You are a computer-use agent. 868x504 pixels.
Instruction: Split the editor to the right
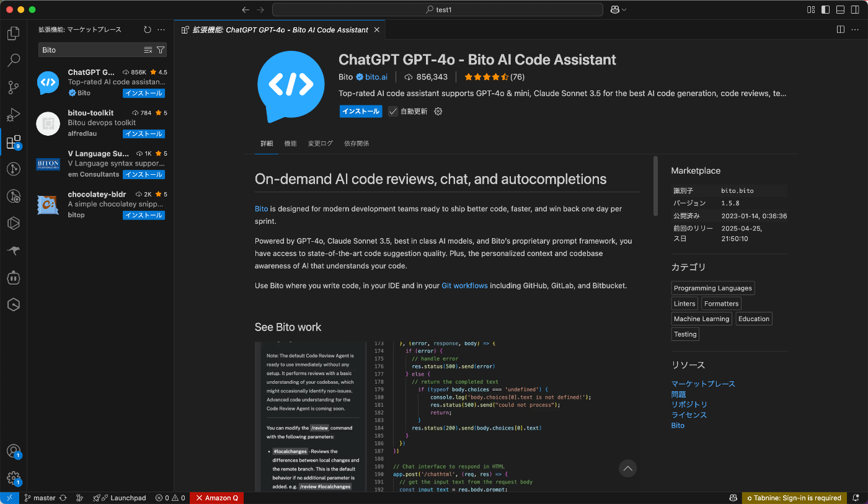841,29
